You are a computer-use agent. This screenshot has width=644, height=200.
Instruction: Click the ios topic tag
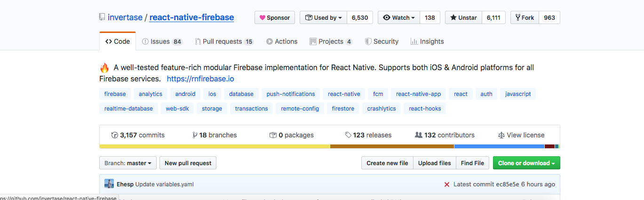pos(212,94)
